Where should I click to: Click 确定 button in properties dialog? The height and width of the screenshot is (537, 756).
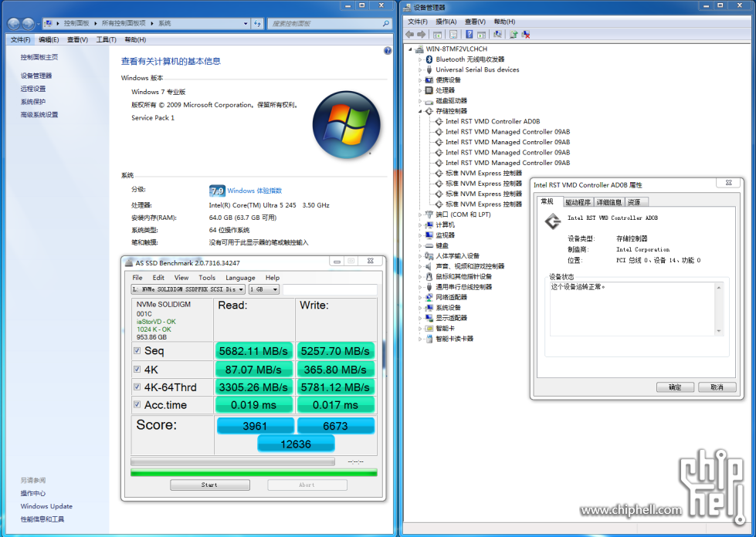coord(675,387)
